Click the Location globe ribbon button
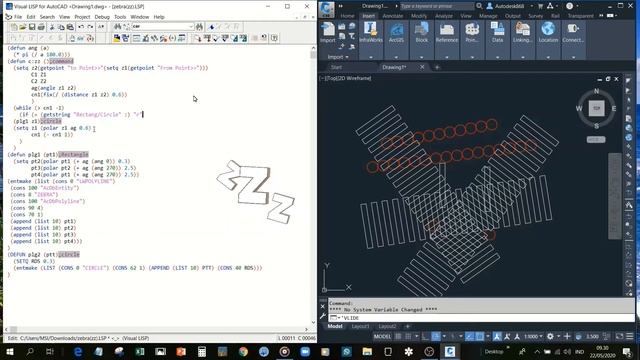Viewport: 640px width, 360px height. [548, 33]
